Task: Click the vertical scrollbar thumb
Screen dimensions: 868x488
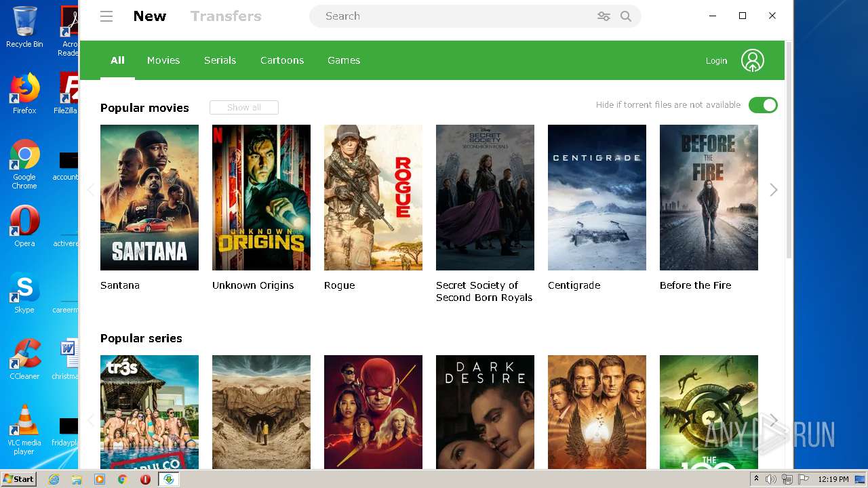Action: coord(789,149)
